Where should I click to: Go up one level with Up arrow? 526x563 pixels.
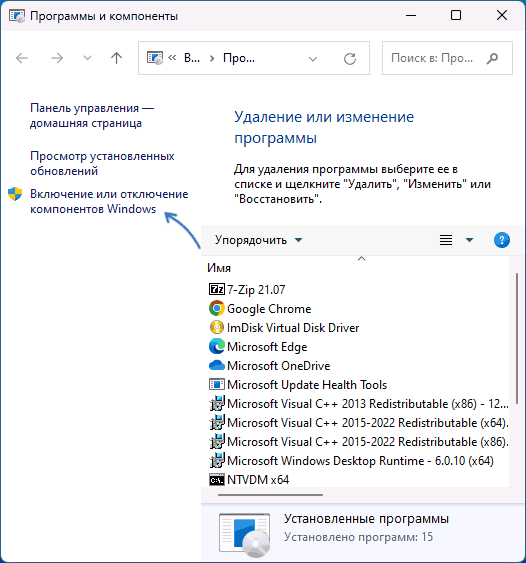pyautogui.click(x=116, y=58)
